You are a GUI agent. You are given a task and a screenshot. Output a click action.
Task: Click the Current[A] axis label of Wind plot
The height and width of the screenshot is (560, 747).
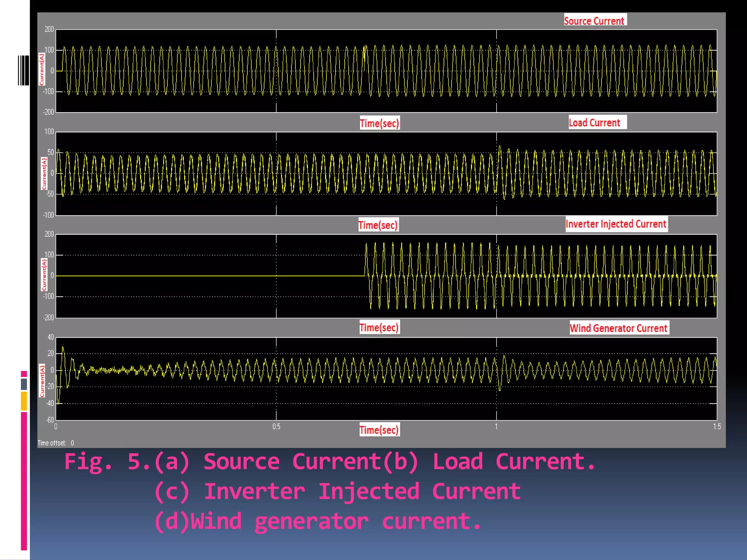click(x=42, y=381)
